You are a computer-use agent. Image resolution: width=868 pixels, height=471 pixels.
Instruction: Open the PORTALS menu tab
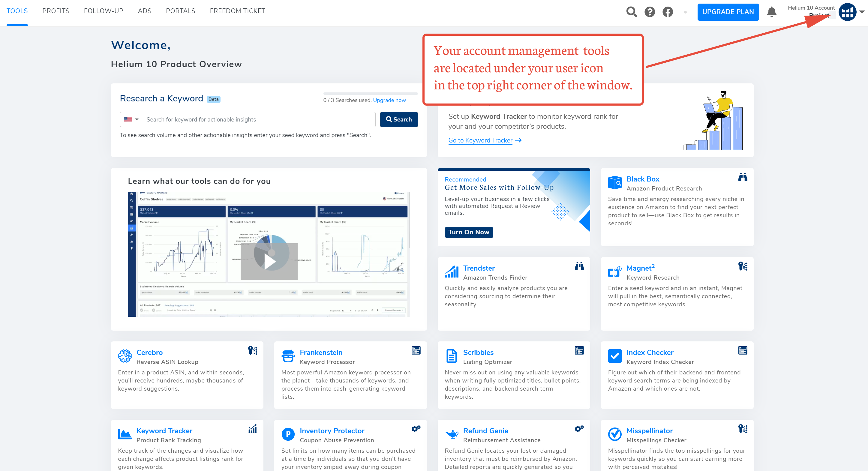pos(180,11)
